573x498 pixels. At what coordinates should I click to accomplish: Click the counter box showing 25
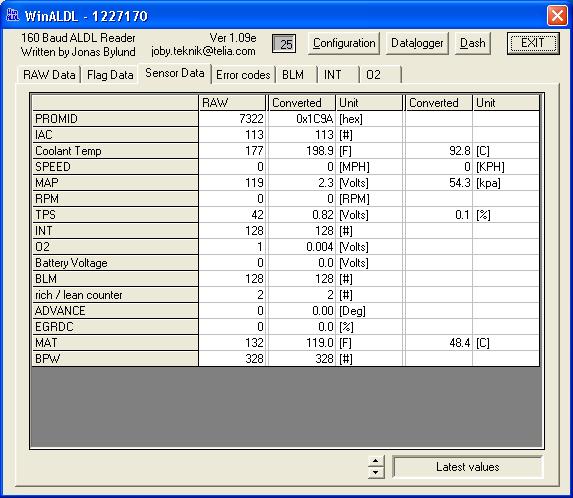[284, 44]
